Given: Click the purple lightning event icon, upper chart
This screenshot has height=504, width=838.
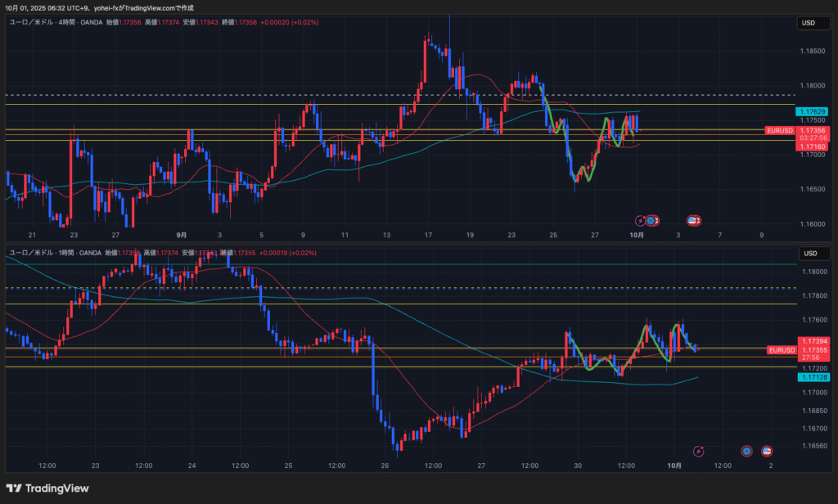Looking at the screenshot, I should pyautogui.click(x=641, y=220).
